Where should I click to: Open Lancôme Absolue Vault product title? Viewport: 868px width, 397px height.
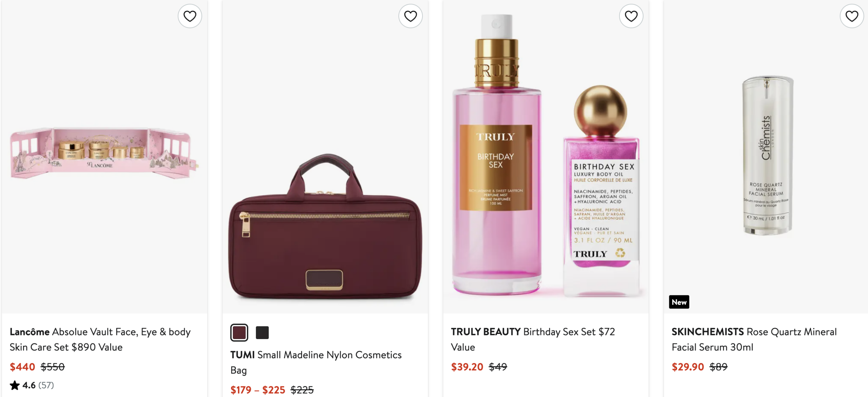100,339
